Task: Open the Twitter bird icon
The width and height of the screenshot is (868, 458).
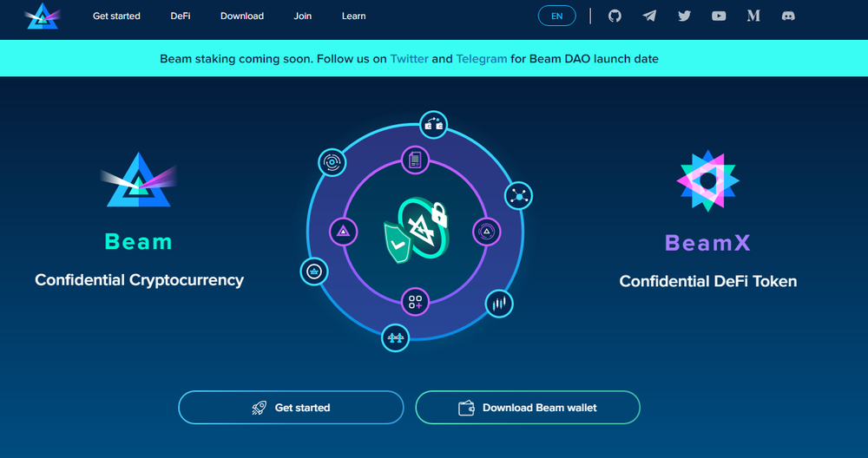Action: [x=684, y=16]
